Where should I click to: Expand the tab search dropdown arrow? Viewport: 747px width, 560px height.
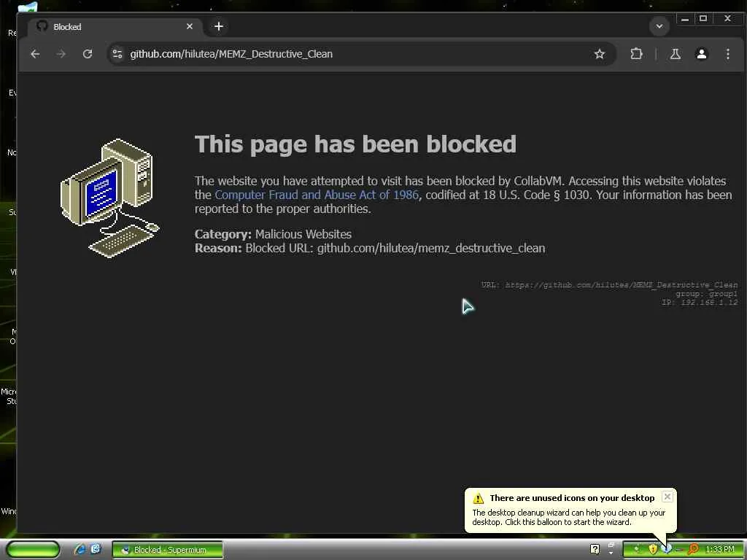(x=659, y=26)
